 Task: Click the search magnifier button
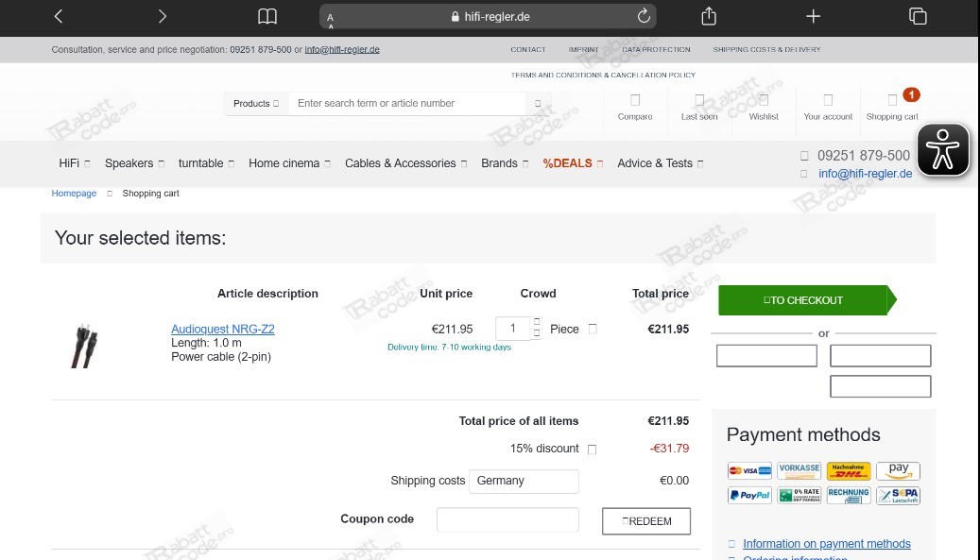point(538,104)
